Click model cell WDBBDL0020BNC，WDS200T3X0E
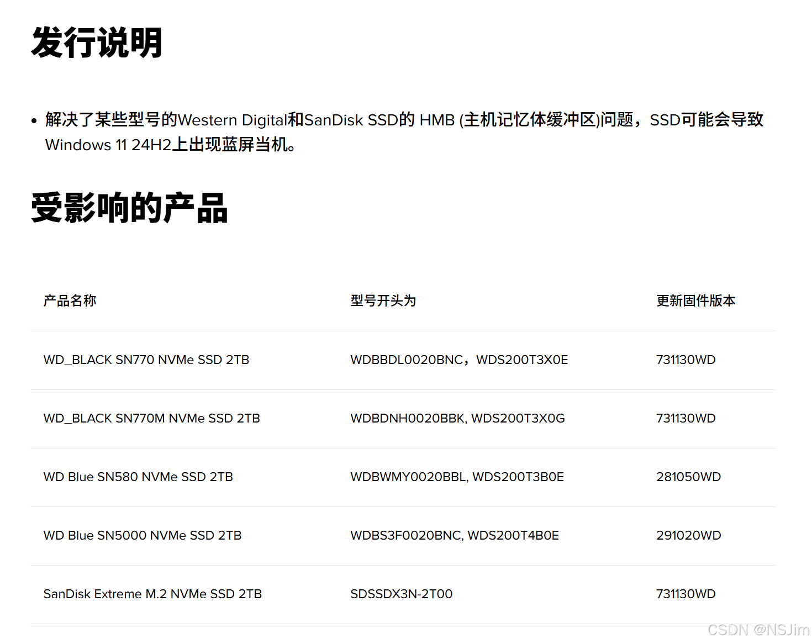Screen dimensions: 812x644 point(459,360)
